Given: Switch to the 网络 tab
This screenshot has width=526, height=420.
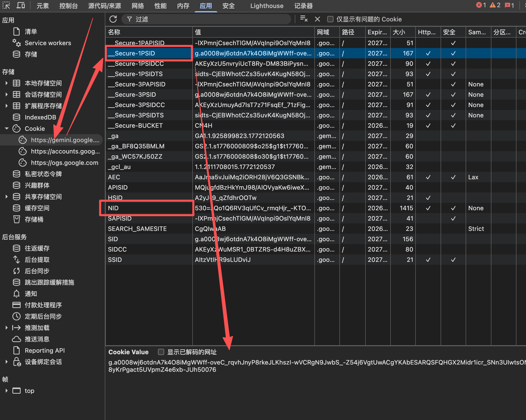Looking at the screenshot, I should [x=138, y=6].
